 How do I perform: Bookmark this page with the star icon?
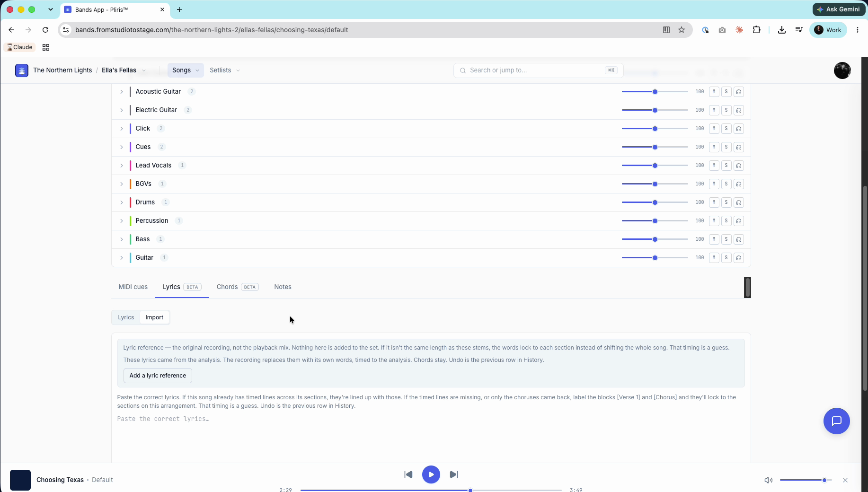[x=681, y=30]
